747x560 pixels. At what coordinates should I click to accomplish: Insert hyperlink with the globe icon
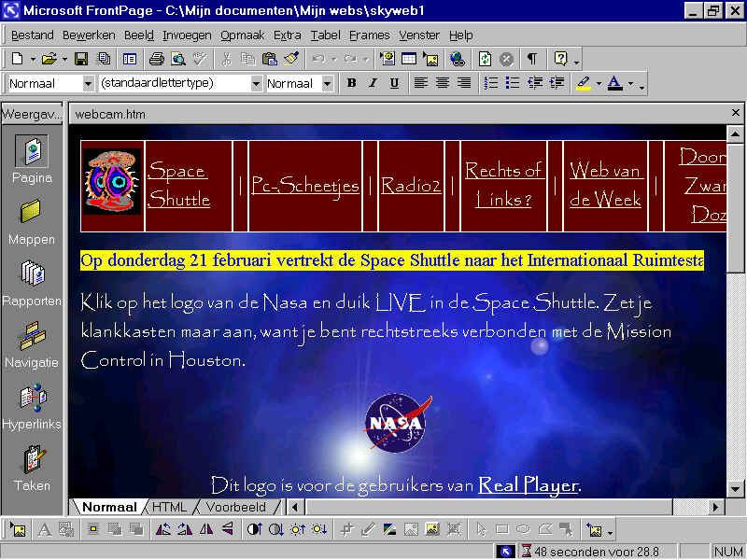pyautogui.click(x=458, y=59)
